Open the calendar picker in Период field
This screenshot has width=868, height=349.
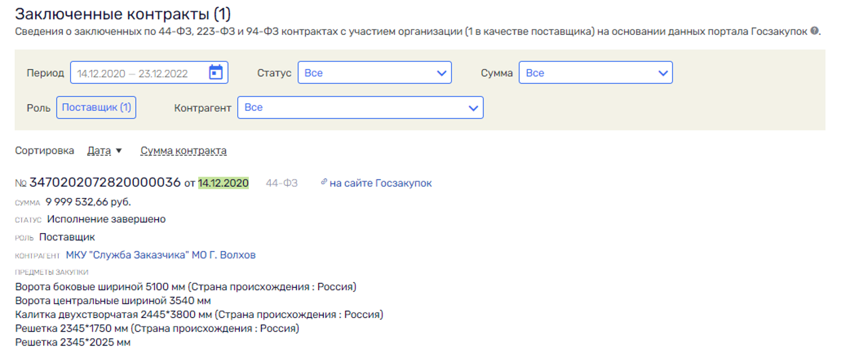[216, 73]
